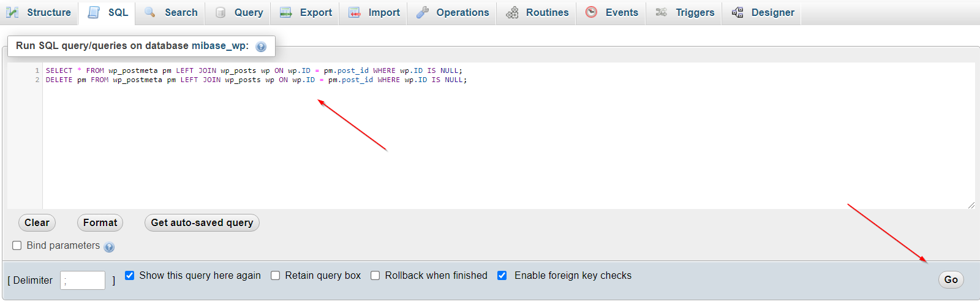This screenshot has width=980, height=307.
Task: Click Go to run the query
Action: (951, 279)
